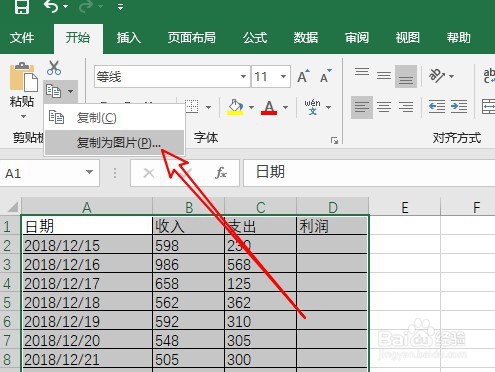Expand the font size 11 dropdown arrow
495x372 pixels.
point(283,77)
